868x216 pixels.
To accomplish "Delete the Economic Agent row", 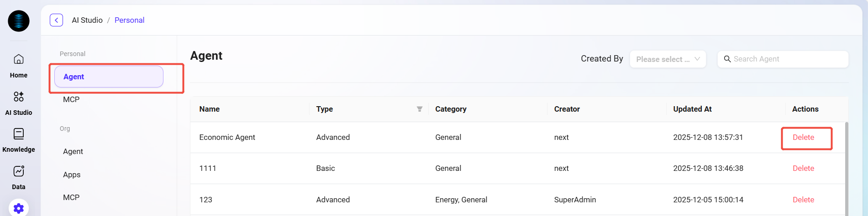I will [x=803, y=137].
